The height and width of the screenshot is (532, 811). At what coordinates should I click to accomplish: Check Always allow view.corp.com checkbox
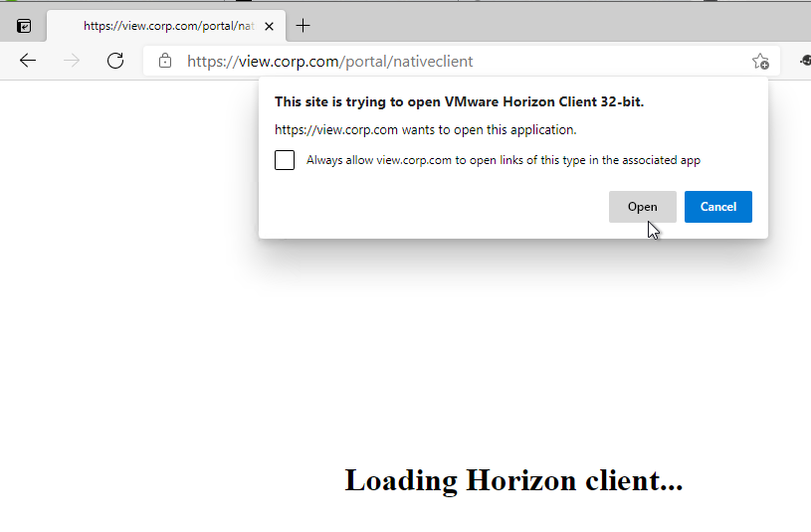[x=285, y=160]
